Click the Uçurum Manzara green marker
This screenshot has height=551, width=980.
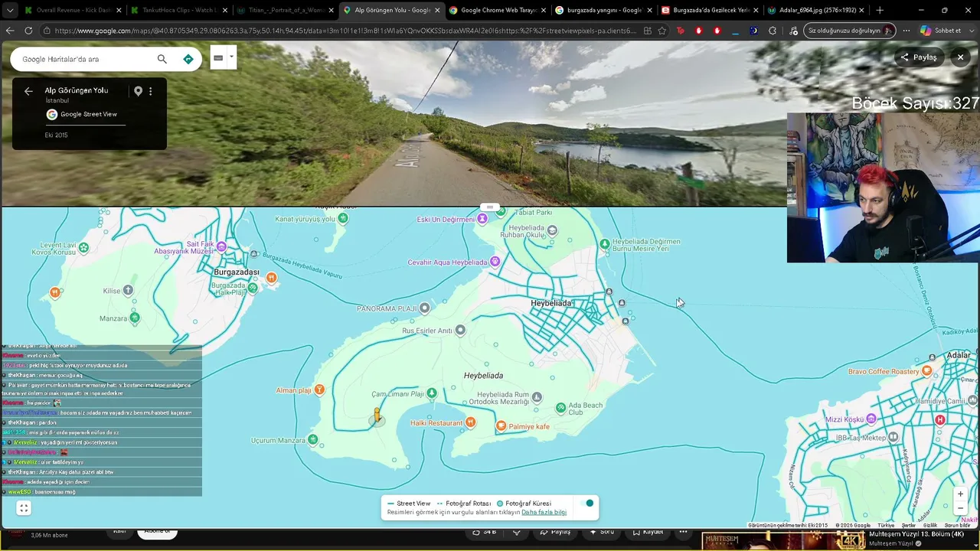(x=313, y=439)
